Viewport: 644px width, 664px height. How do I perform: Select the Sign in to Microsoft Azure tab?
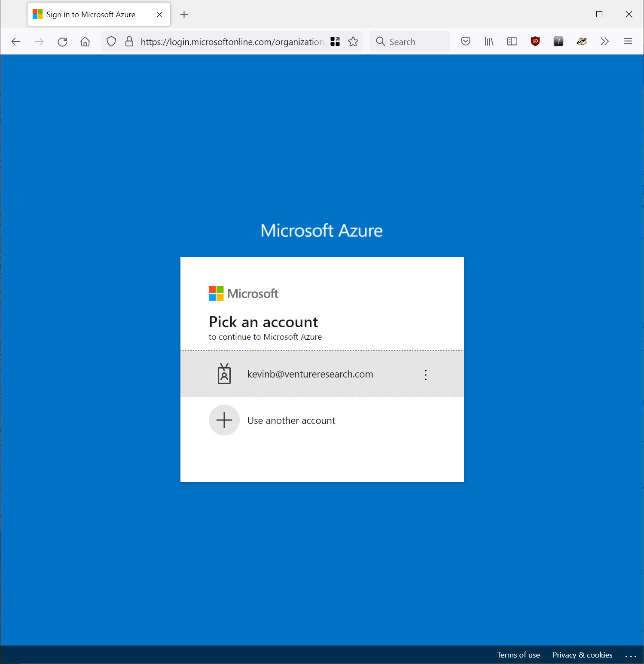tap(91, 15)
